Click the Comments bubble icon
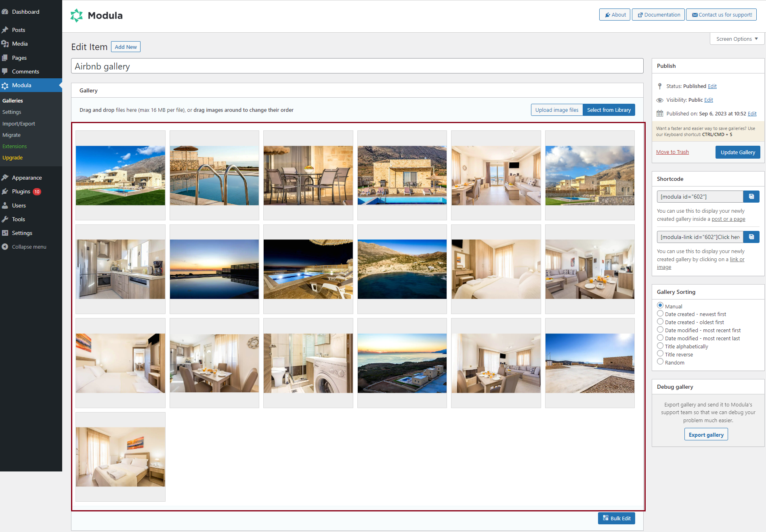 pyautogui.click(x=5, y=71)
